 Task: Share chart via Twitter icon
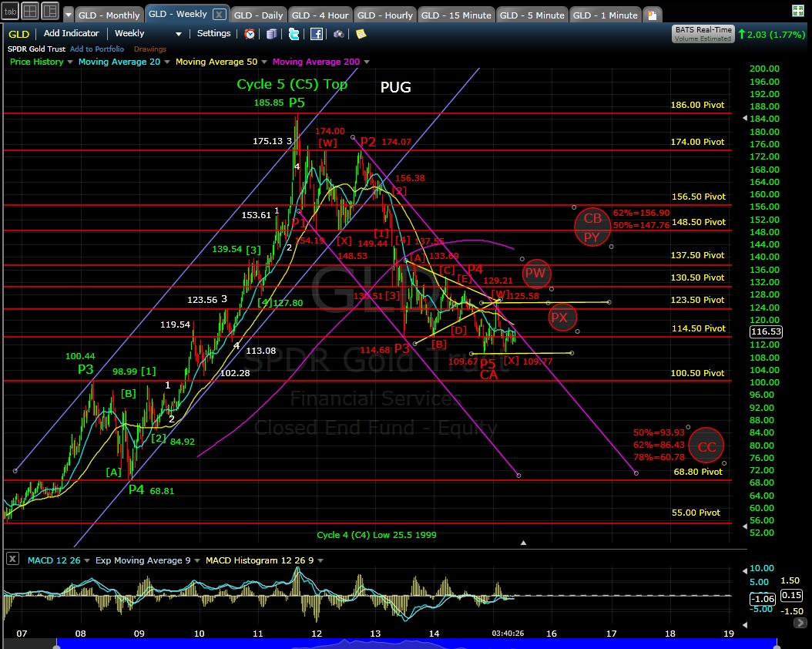click(294, 34)
